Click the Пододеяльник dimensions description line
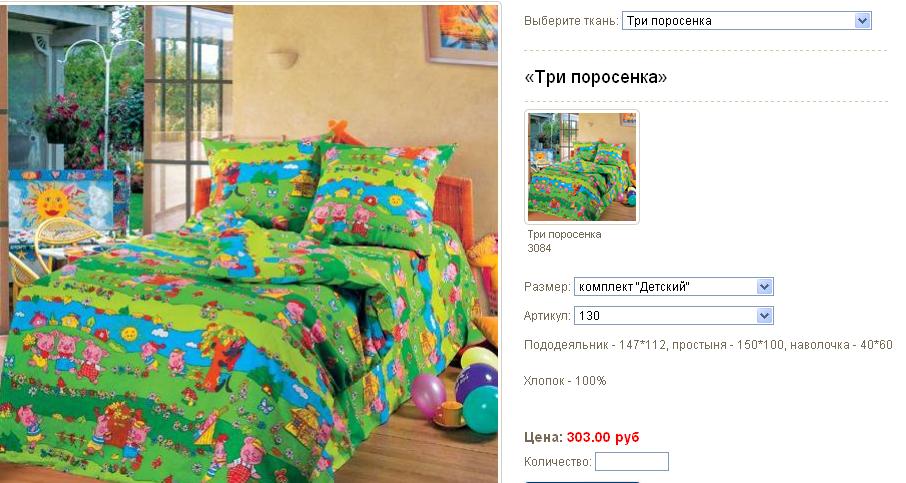 coord(708,345)
